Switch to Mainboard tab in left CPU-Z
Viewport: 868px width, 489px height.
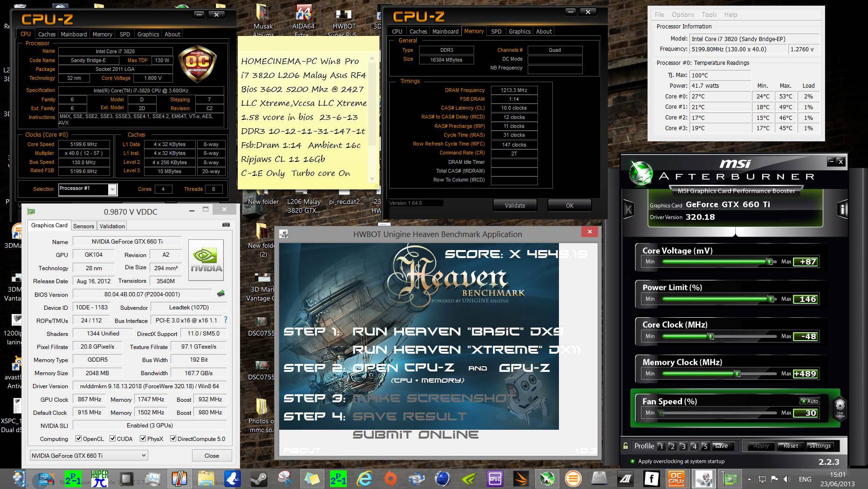click(74, 34)
